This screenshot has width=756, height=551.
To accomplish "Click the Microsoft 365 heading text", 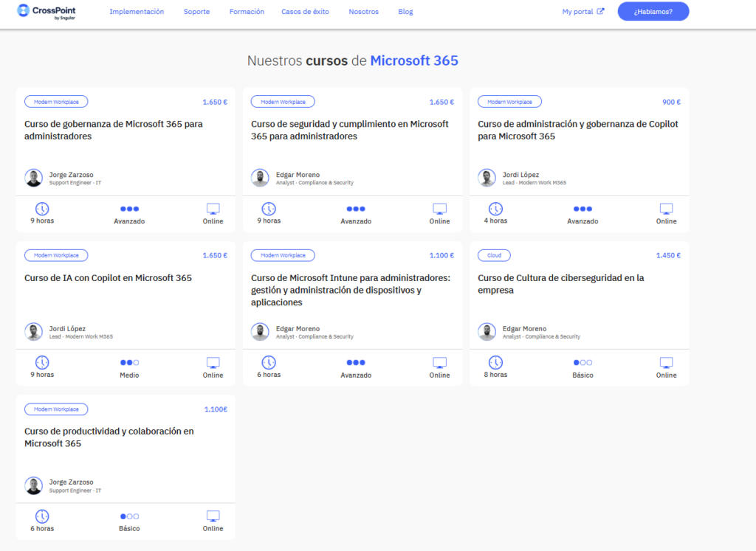I will tap(414, 60).
